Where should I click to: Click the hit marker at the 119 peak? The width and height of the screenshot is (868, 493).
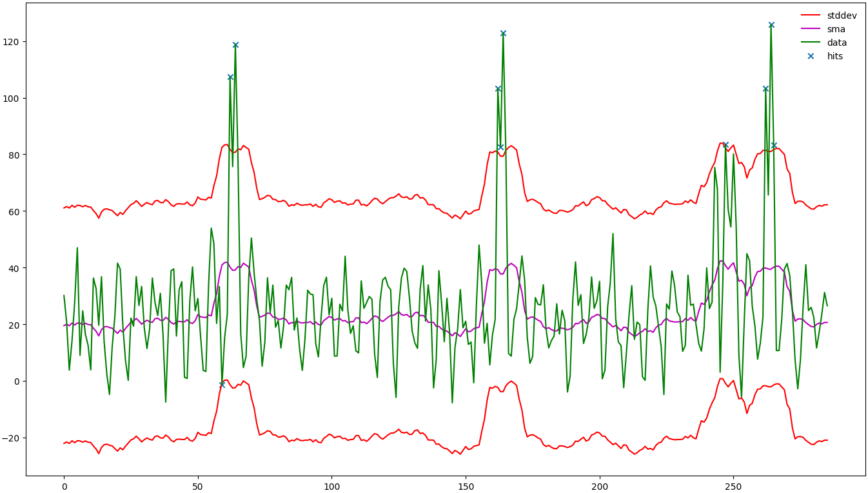(235, 45)
